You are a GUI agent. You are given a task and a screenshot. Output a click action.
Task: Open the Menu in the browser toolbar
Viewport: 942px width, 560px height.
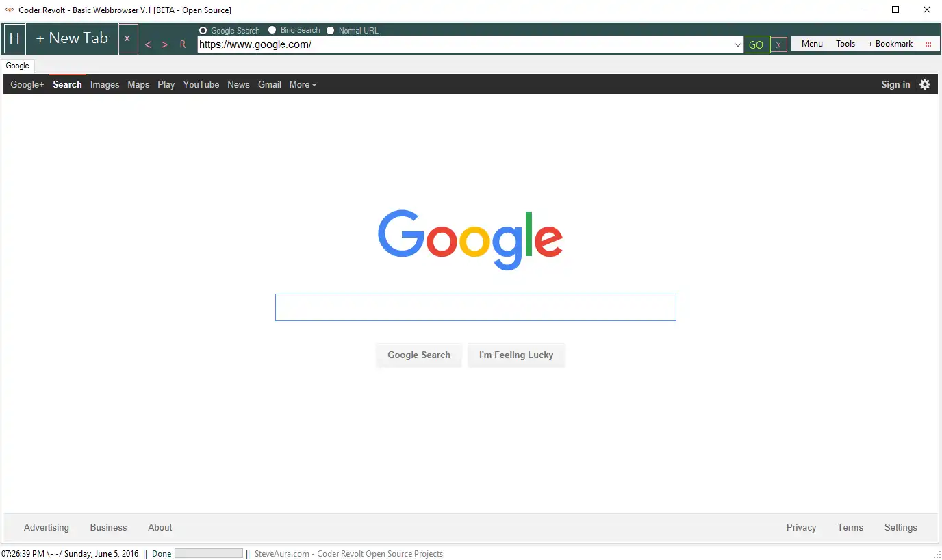click(812, 44)
